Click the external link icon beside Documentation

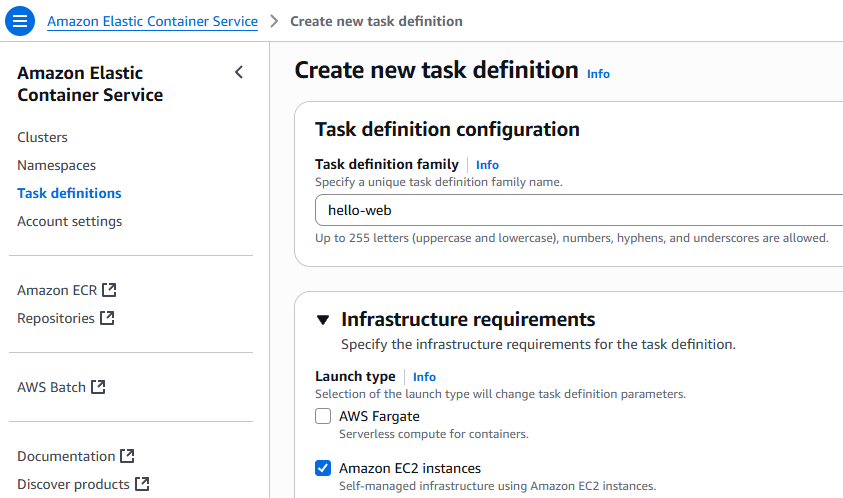pos(127,456)
